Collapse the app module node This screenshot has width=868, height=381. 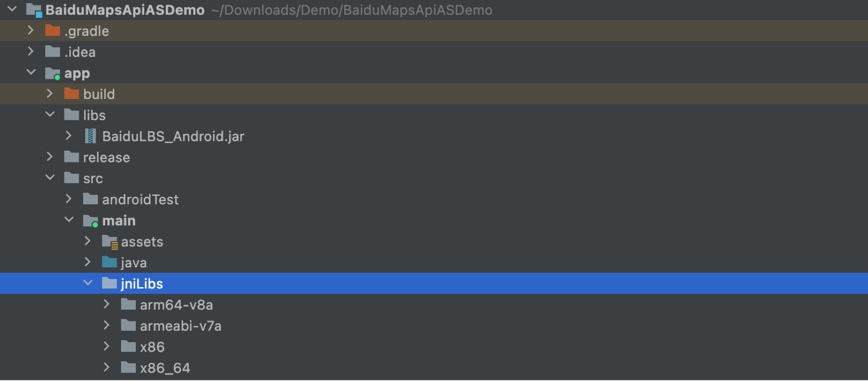click(31, 72)
